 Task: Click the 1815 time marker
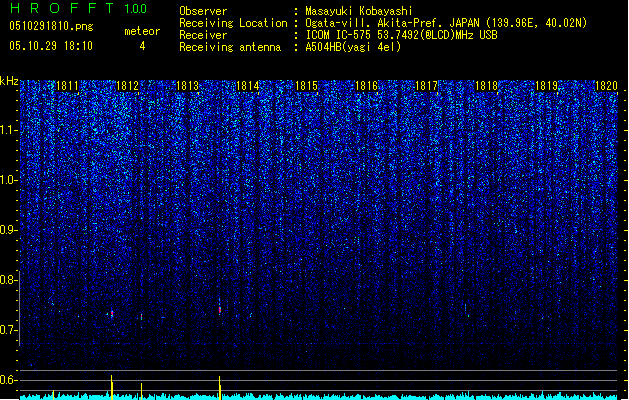306,86
